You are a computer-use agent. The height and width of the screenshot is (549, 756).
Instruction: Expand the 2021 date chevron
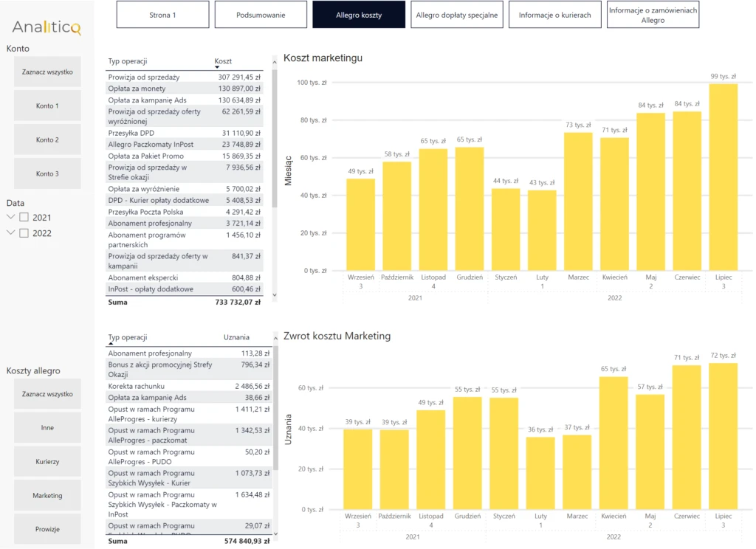[x=10, y=217]
